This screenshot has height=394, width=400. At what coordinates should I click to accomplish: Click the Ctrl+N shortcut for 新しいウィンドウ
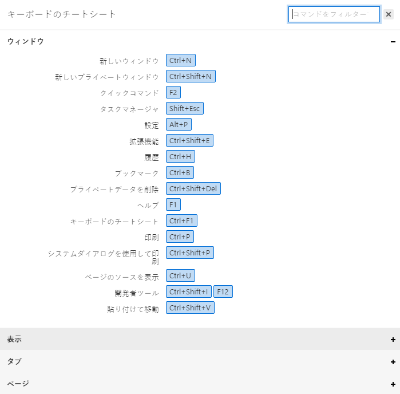[x=181, y=61]
